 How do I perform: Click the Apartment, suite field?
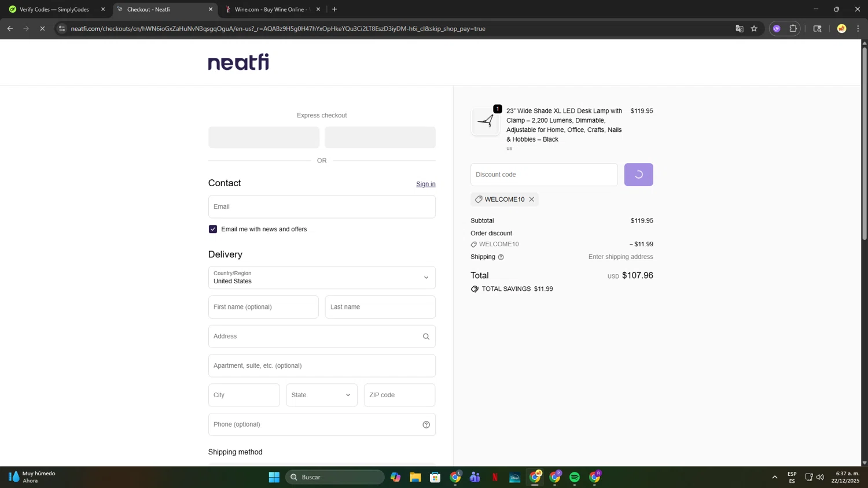322,366
